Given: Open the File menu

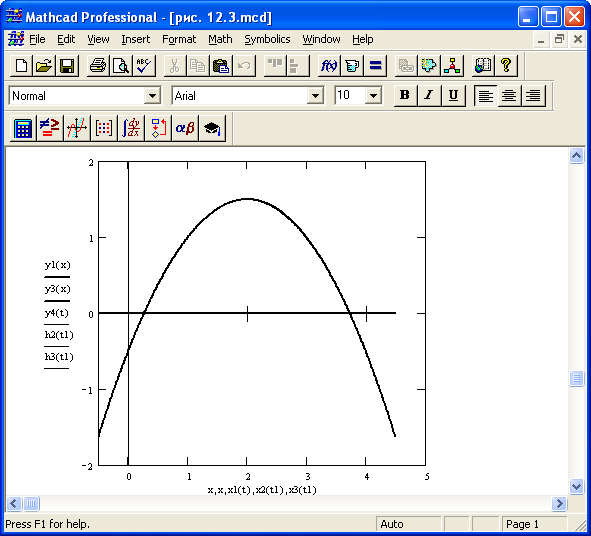Looking at the screenshot, I should point(37,39).
